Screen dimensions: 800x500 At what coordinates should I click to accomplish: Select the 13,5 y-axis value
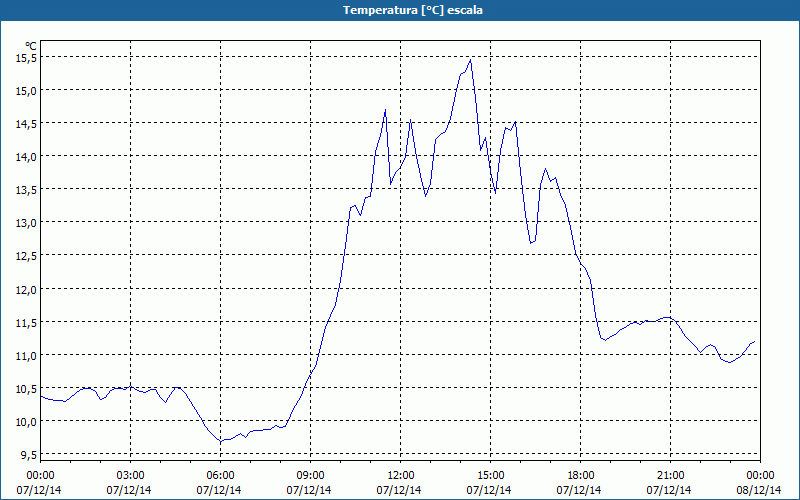point(27,191)
